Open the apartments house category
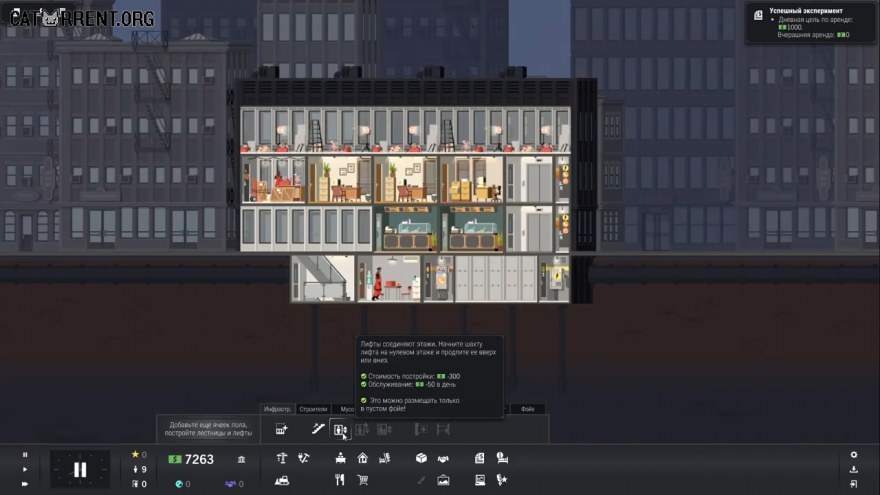Viewport: 880px width, 495px height. [363, 459]
